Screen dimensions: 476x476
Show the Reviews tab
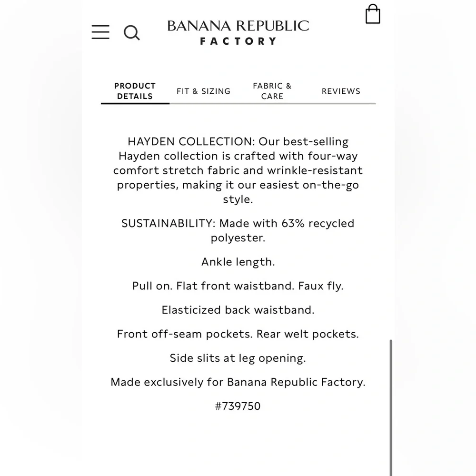(x=341, y=91)
